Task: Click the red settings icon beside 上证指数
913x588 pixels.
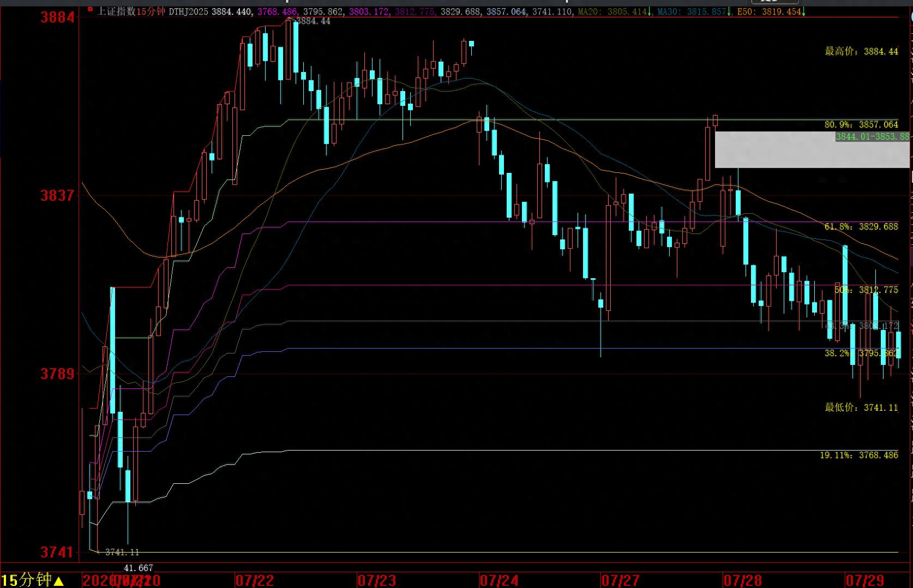Action: [x=91, y=10]
